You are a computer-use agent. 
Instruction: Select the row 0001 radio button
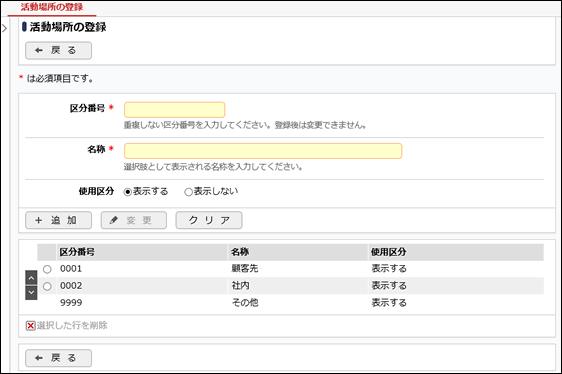[47, 269]
